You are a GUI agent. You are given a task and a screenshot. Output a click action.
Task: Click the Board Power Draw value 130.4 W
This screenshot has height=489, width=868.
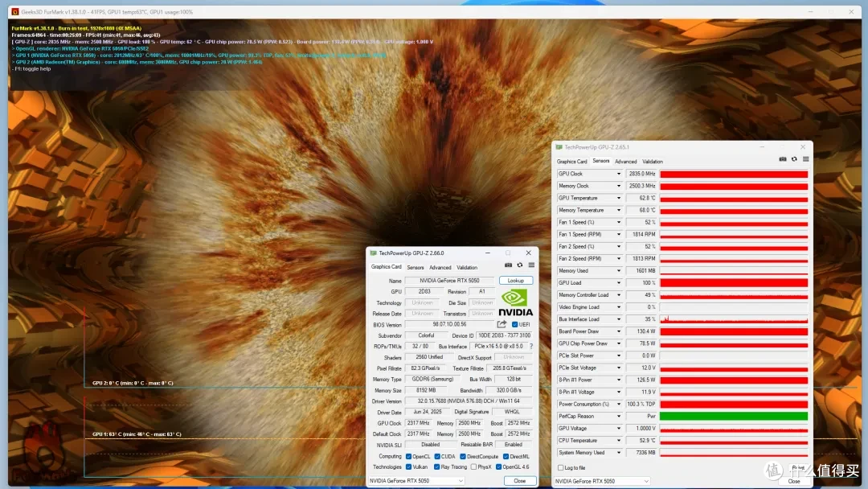pos(641,331)
